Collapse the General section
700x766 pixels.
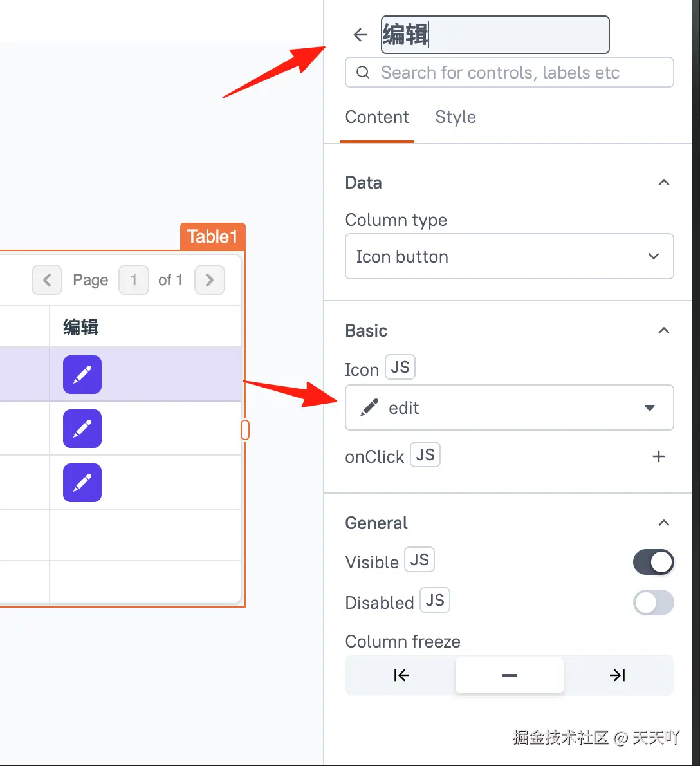[x=664, y=523]
